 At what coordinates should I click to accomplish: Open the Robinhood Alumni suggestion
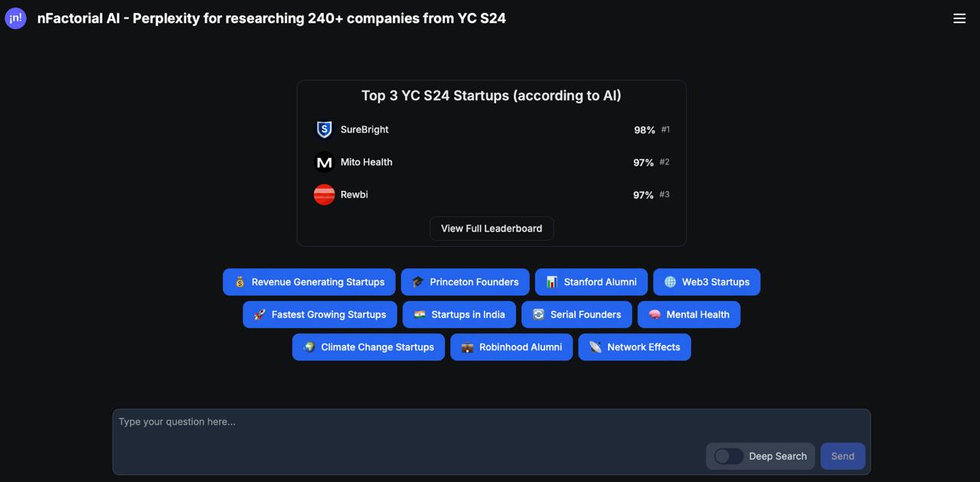[x=511, y=347]
